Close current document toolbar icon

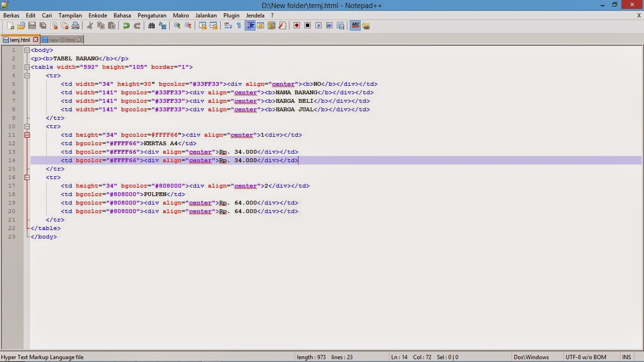54,25
